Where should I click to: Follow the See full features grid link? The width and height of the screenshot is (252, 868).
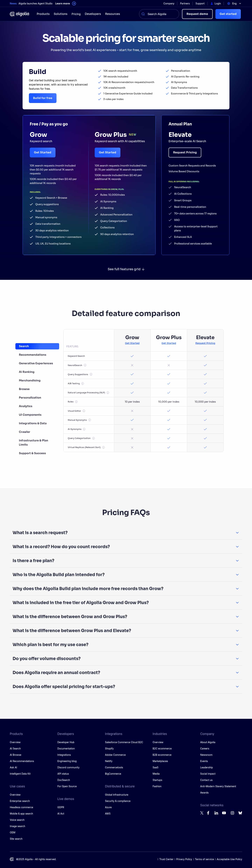(126, 269)
